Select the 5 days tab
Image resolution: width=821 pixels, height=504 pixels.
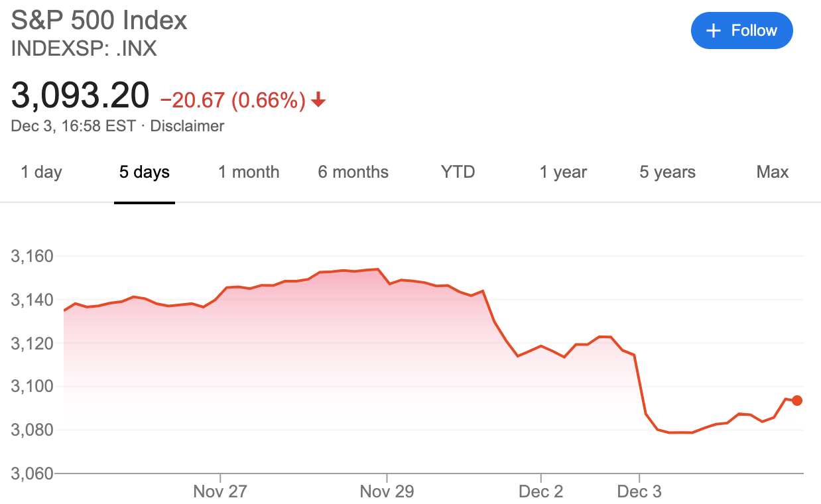(145, 172)
